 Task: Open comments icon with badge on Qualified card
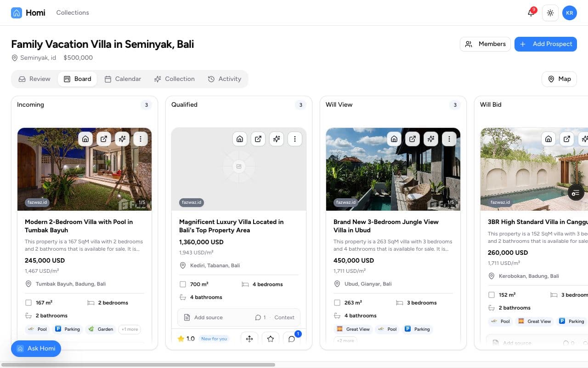coord(292,339)
